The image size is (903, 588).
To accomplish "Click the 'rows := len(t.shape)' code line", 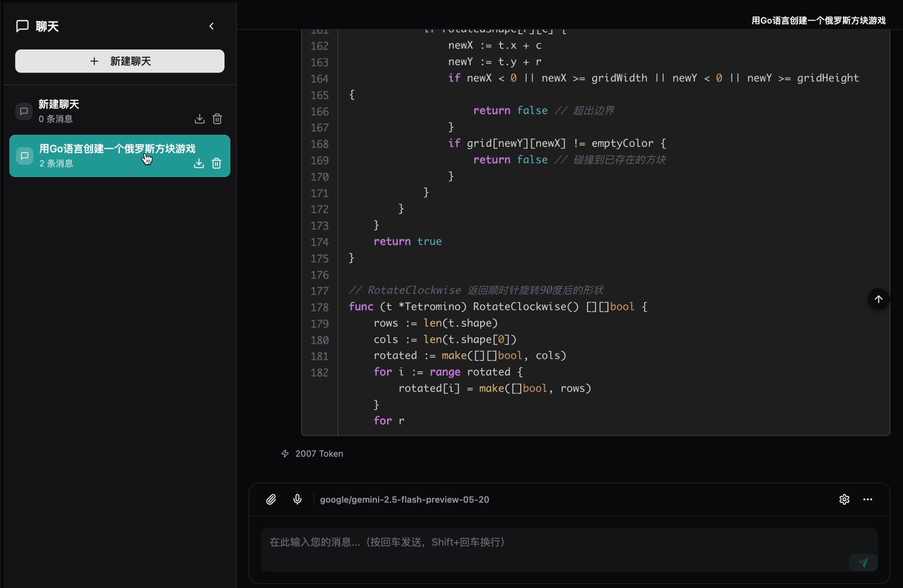I will click(x=435, y=323).
